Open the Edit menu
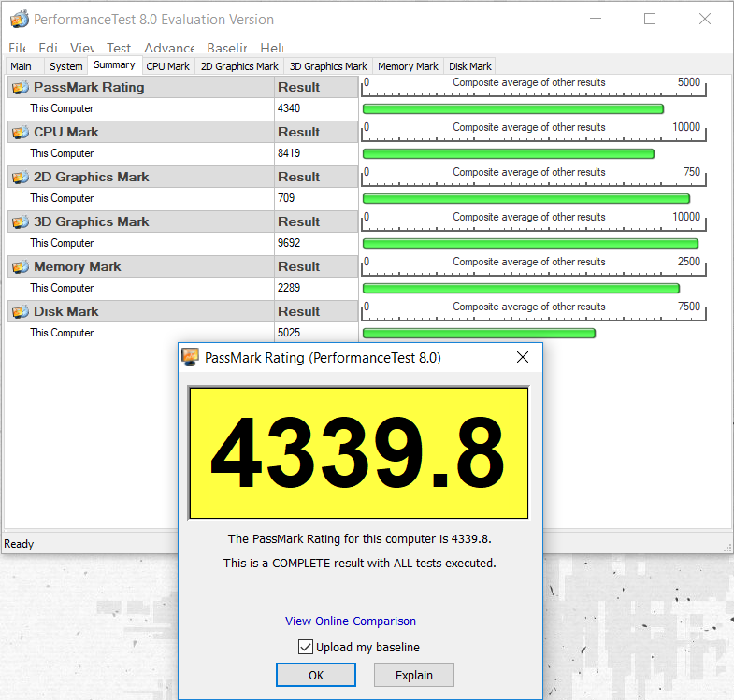This screenshot has width=734, height=700. (x=49, y=48)
